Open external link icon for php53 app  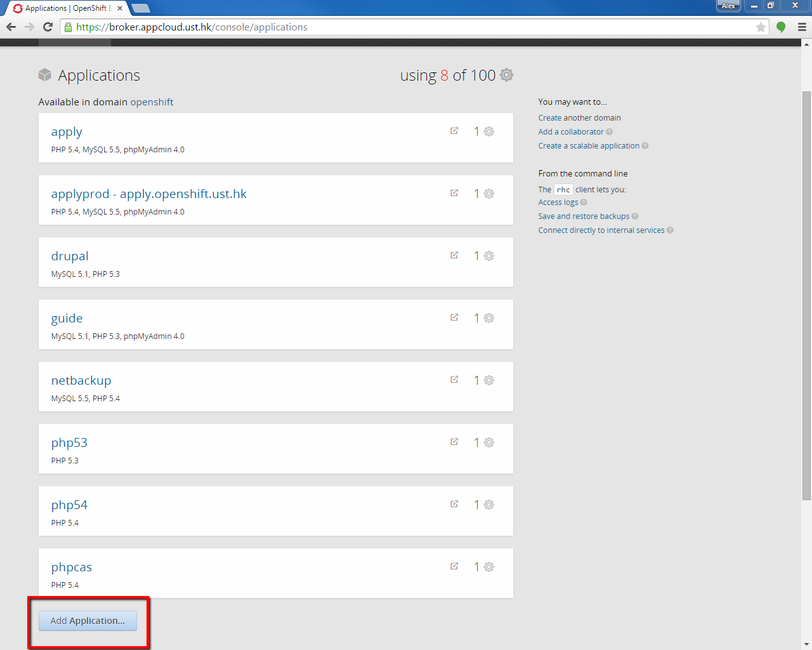[454, 442]
